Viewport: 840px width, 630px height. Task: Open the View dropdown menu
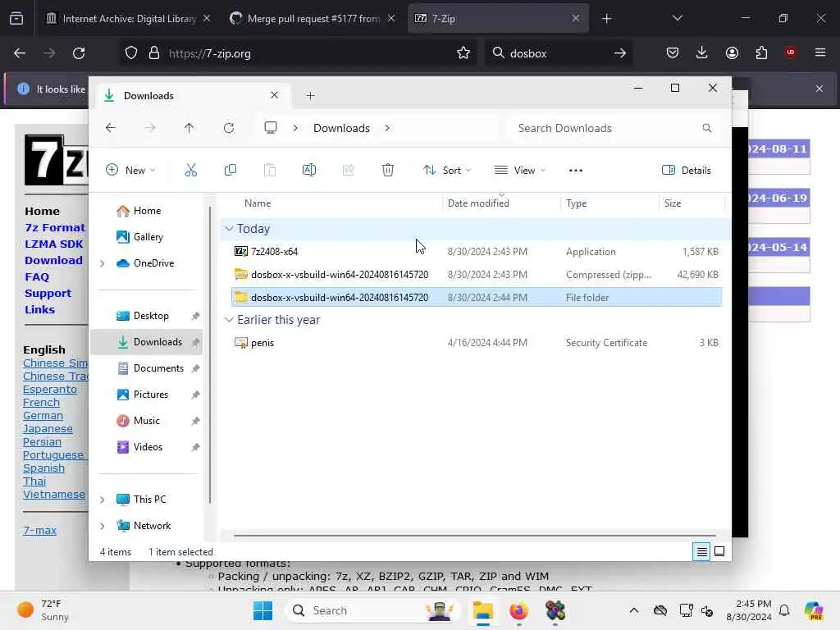[519, 171]
